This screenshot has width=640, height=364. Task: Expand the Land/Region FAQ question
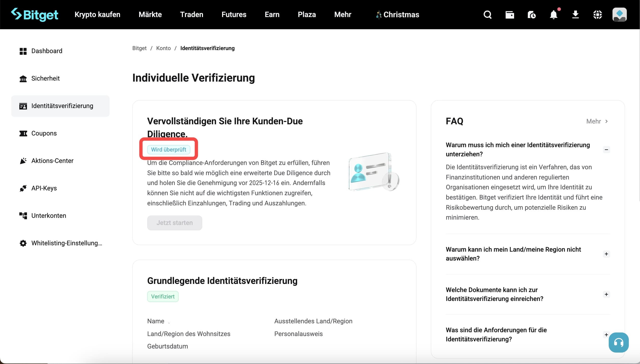pyautogui.click(x=606, y=254)
